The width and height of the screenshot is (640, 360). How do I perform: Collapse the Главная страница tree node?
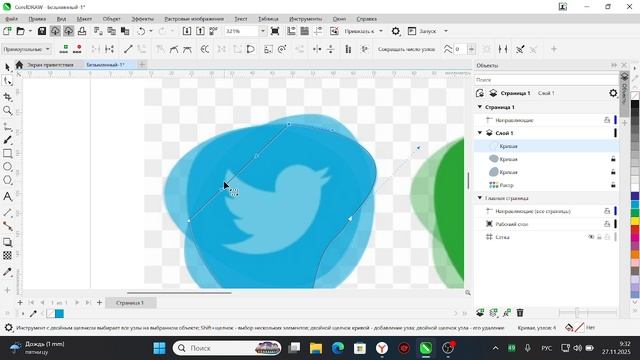coord(480,198)
